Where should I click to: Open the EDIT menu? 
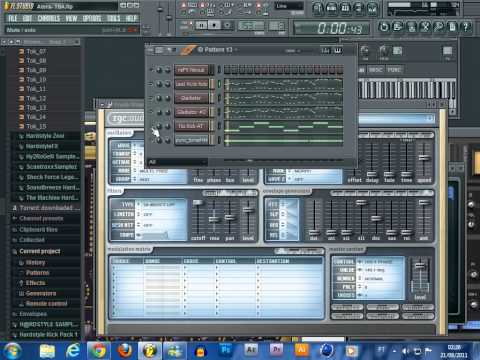[27, 18]
